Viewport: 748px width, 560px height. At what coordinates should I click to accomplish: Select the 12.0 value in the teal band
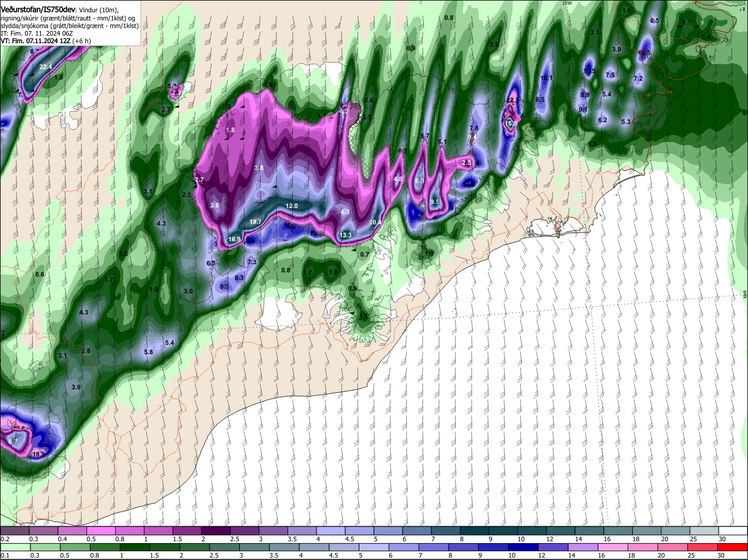292,206
